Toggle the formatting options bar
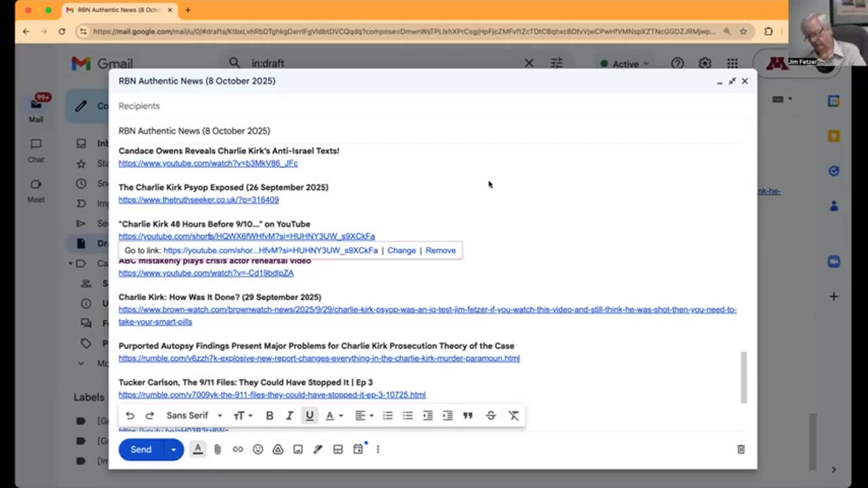868x488 pixels. pos(198,449)
